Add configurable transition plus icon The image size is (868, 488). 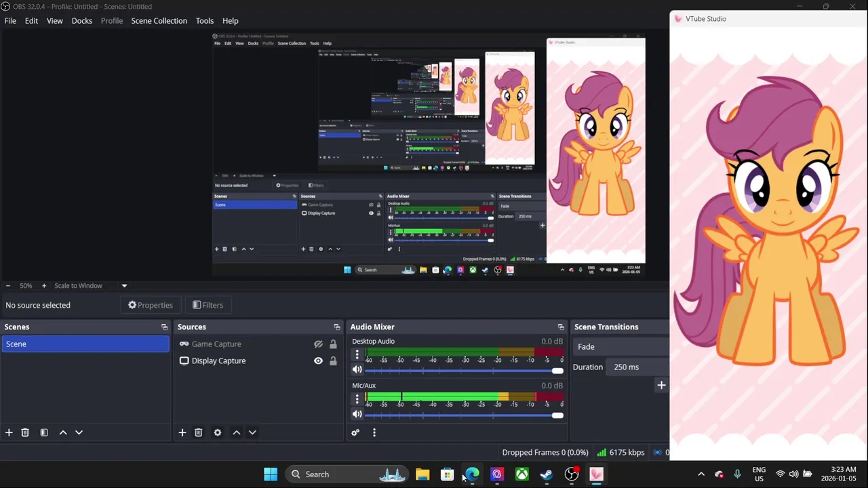pyautogui.click(x=661, y=385)
